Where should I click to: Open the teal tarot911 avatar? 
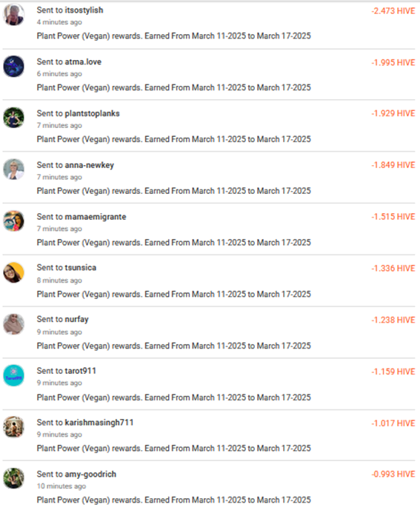point(13,376)
